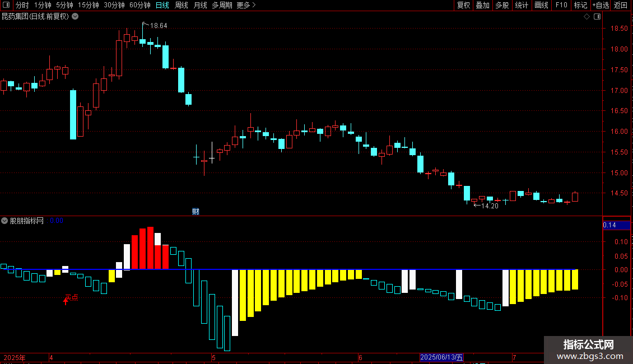Select the 30分钟 period
The height and width of the screenshot is (364, 633).
114,5
